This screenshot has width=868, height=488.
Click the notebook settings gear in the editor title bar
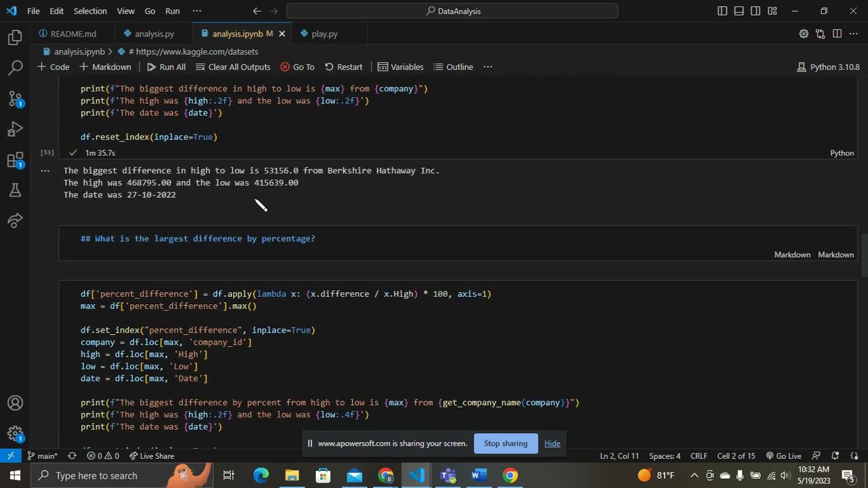point(804,33)
